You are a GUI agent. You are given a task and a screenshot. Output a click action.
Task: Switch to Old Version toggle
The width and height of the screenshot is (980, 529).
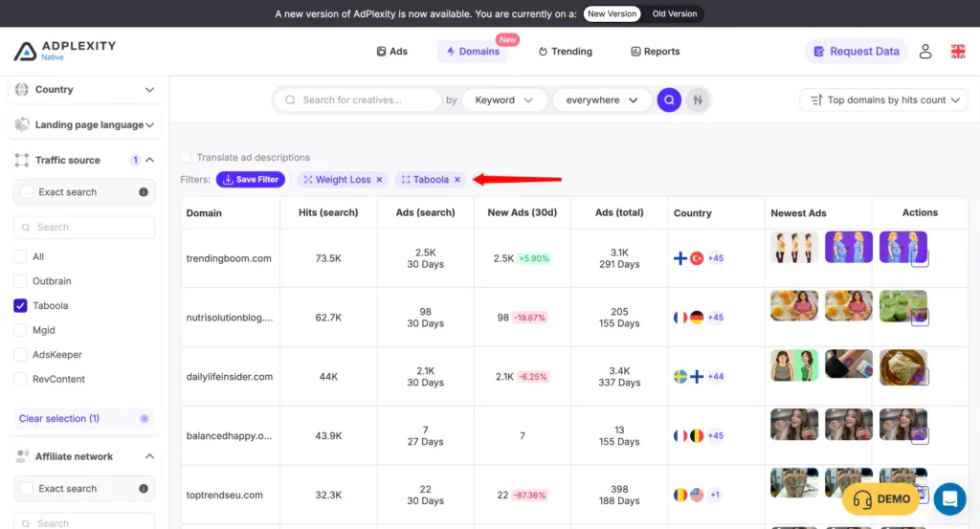[675, 13]
